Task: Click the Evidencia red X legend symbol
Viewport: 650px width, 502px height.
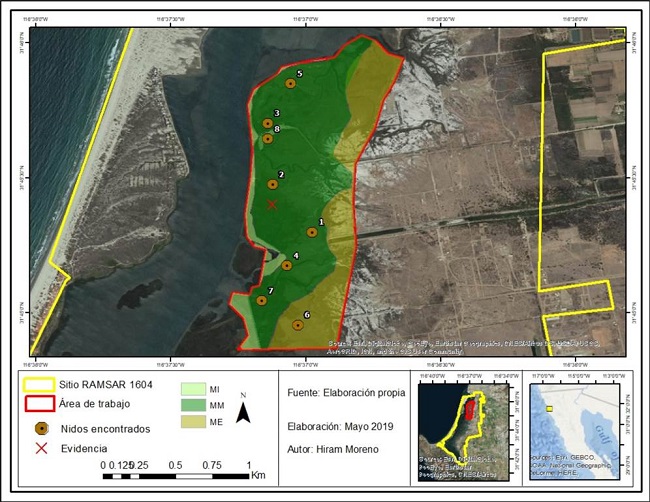Action: click(x=41, y=448)
